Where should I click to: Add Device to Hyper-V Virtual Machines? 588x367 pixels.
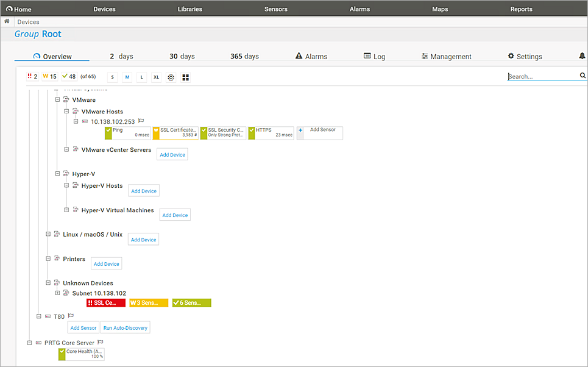[x=175, y=215]
